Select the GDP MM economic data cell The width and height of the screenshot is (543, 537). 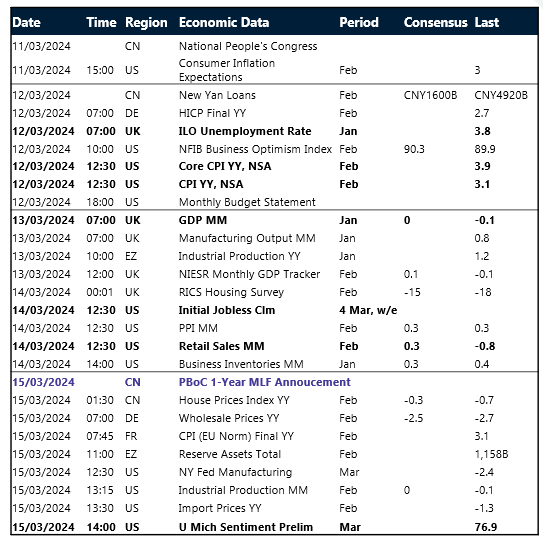[x=203, y=220]
